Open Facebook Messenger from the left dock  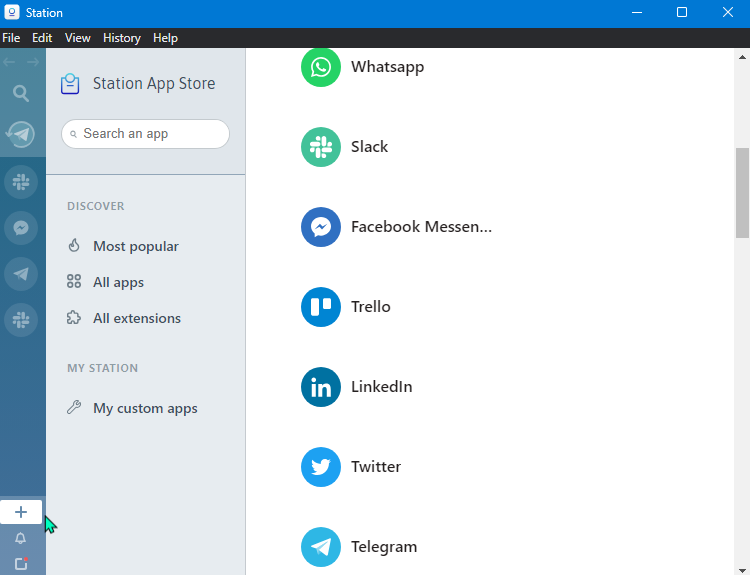(21, 228)
